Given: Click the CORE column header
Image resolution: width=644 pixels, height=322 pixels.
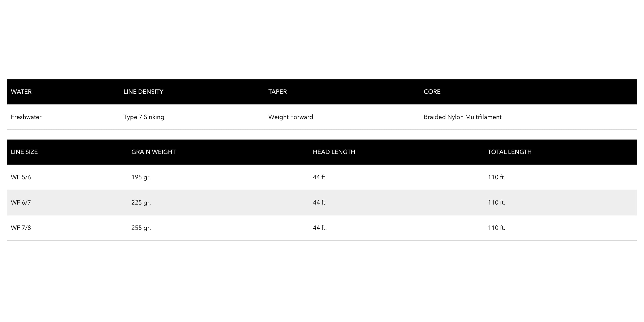Looking at the screenshot, I should tap(432, 92).
